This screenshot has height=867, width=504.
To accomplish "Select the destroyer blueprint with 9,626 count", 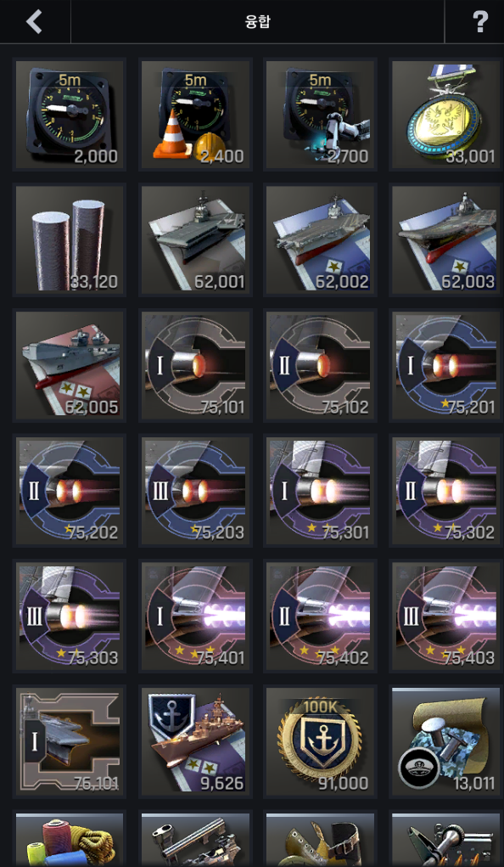I will pos(196,741).
